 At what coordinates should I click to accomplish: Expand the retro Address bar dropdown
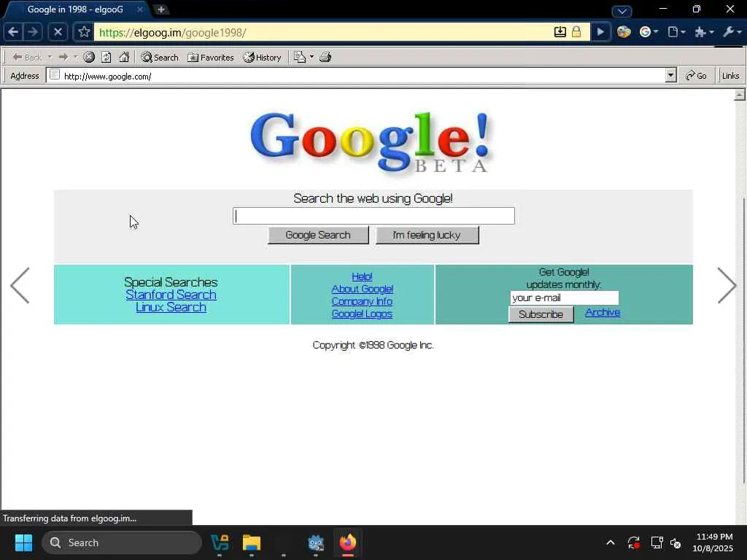tap(671, 75)
